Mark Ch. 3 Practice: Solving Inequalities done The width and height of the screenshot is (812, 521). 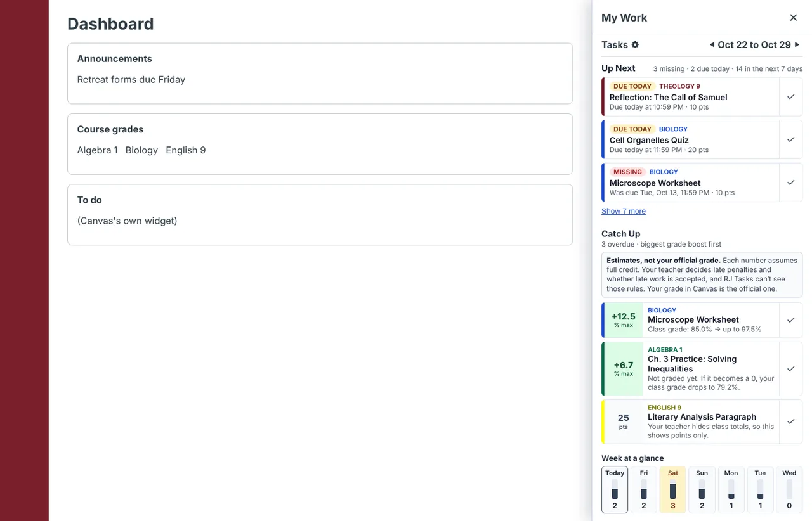pyautogui.click(x=790, y=369)
